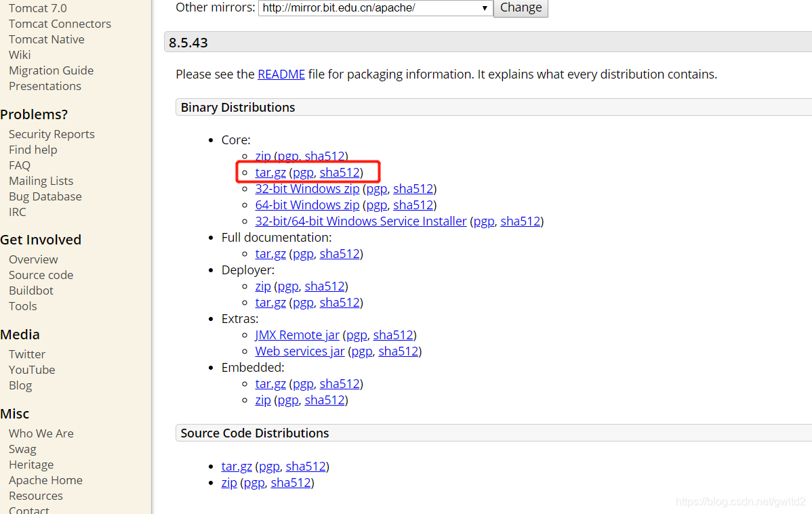Image resolution: width=812 pixels, height=514 pixels.
Task: Open the Migration Guide link
Action: coord(52,70)
